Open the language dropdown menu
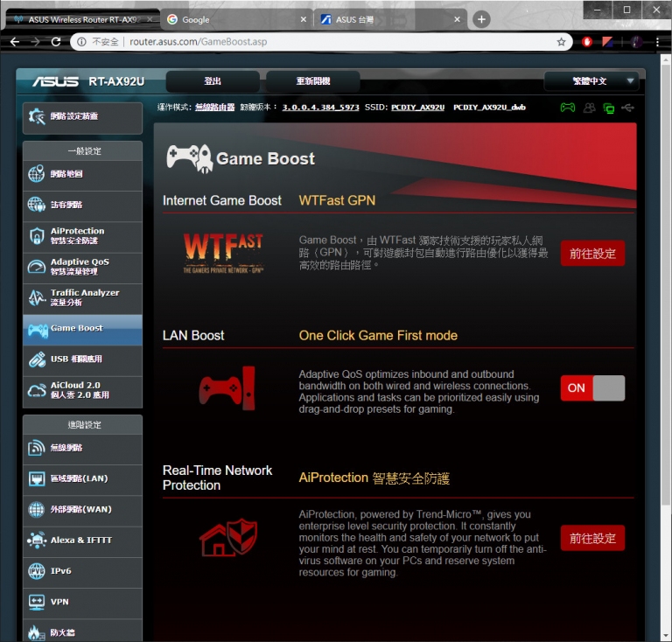Image resolution: width=672 pixels, height=642 pixels. tap(591, 81)
